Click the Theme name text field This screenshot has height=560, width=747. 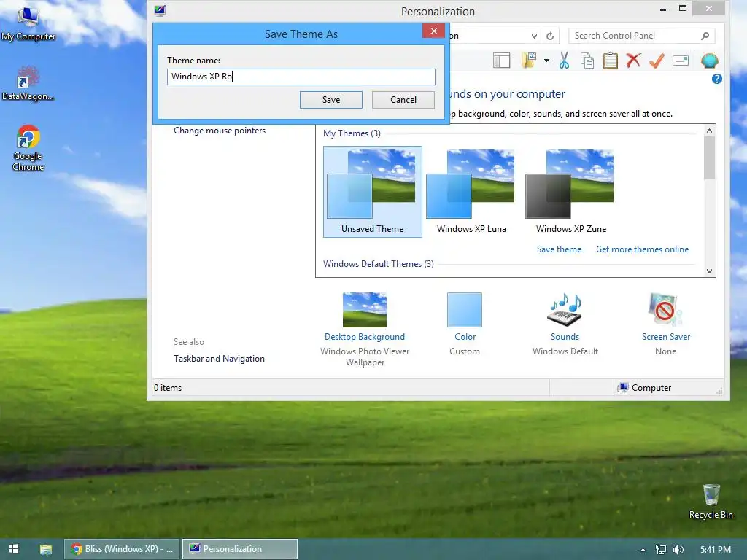301,77
